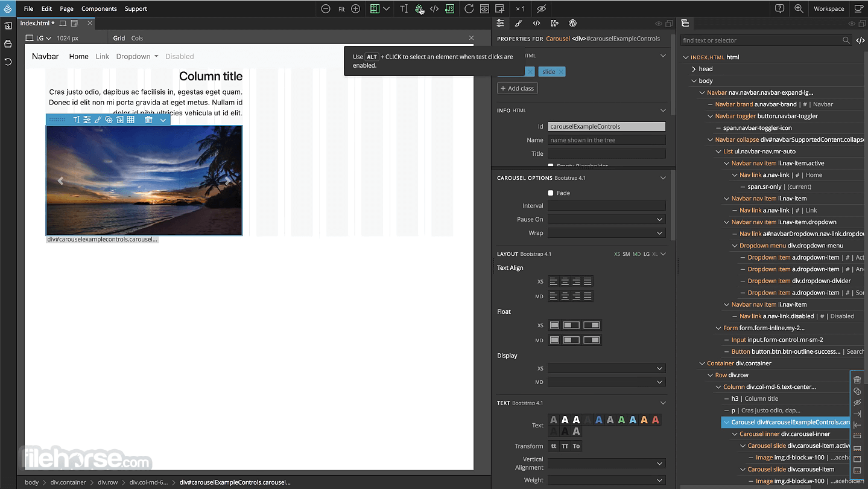This screenshot has width=868, height=489.
Task: Delete element using tree side toolbar trash icon
Action: pyautogui.click(x=857, y=380)
